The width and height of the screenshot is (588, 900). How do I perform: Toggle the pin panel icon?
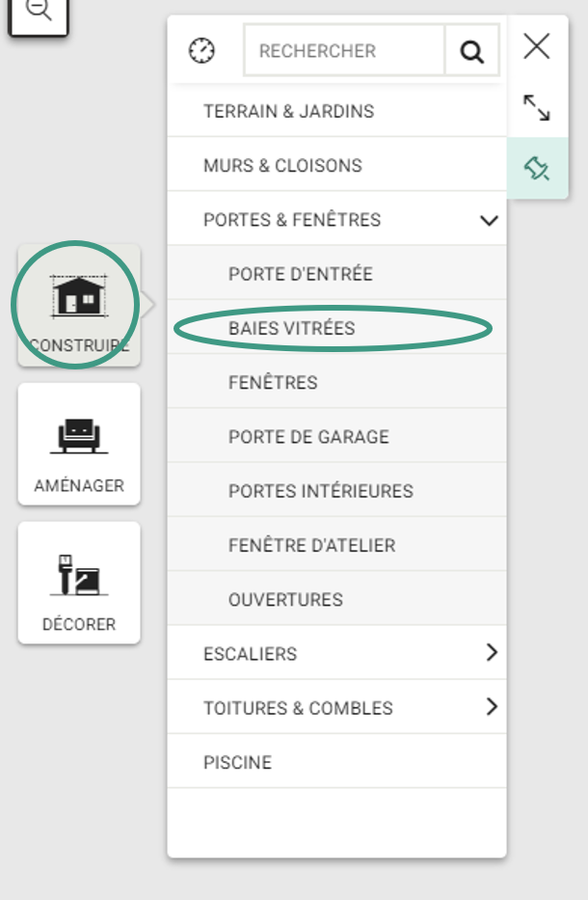tap(537, 168)
